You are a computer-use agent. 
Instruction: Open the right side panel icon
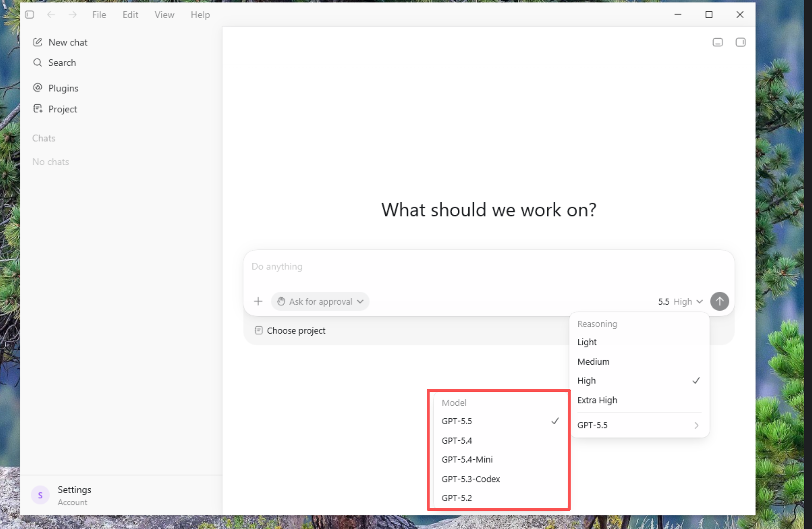pos(741,42)
